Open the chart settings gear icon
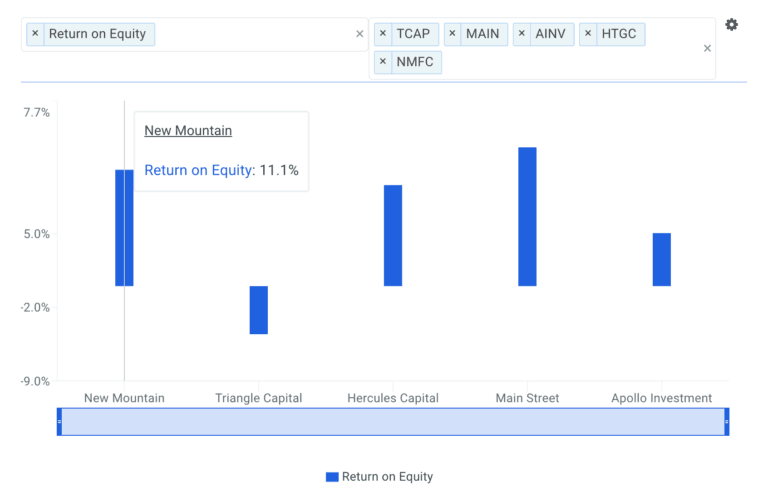The height and width of the screenshot is (497, 768). point(731,25)
